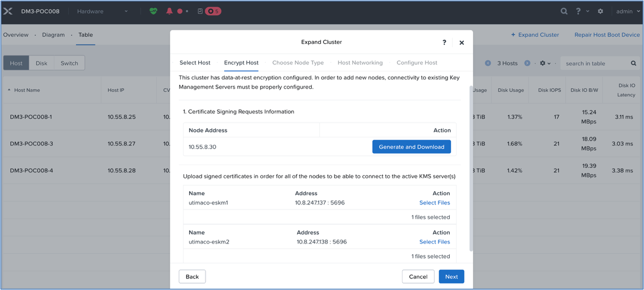Select host row DM3-POC008-3
644x290 pixels.
[31, 144]
